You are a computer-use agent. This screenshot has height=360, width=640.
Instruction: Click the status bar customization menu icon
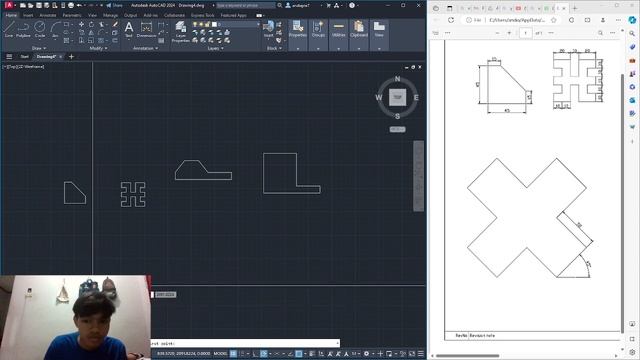tap(421, 353)
